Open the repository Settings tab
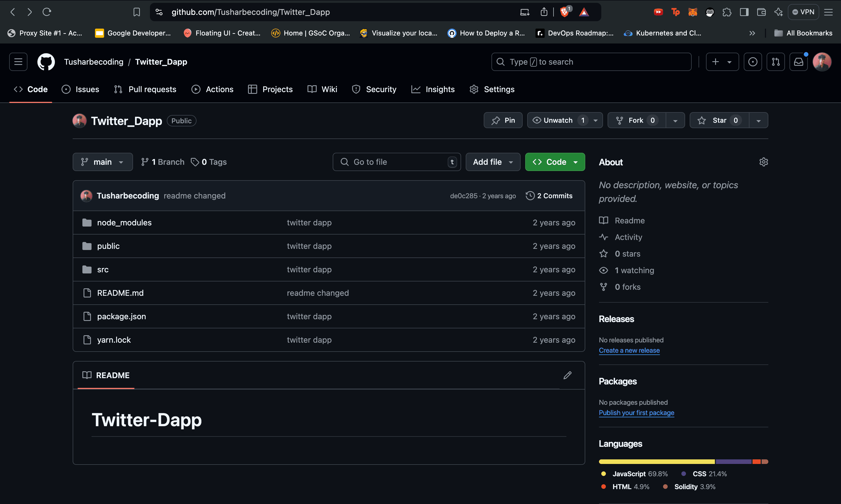 pos(492,89)
